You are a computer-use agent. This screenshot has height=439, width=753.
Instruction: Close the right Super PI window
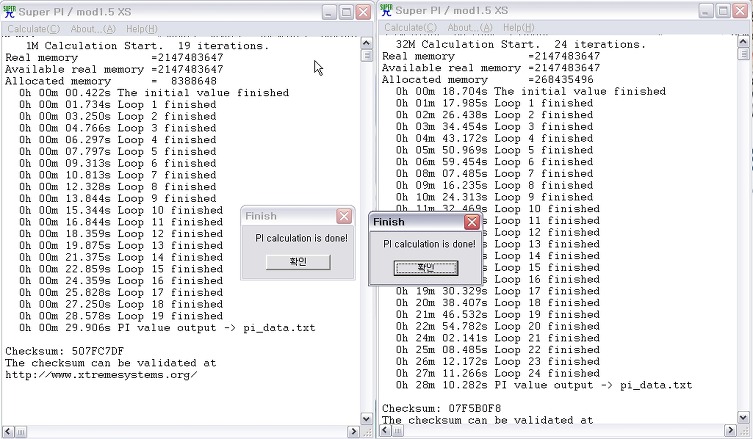click(741, 11)
